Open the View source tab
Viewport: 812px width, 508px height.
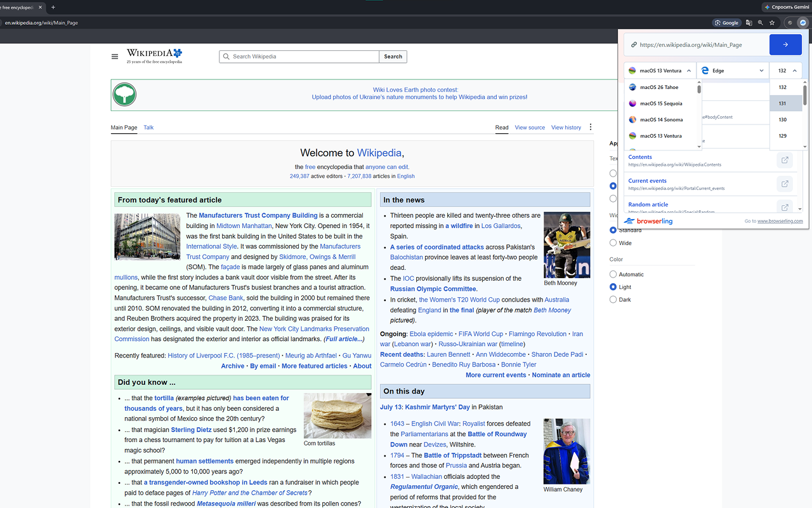click(x=530, y=128)
